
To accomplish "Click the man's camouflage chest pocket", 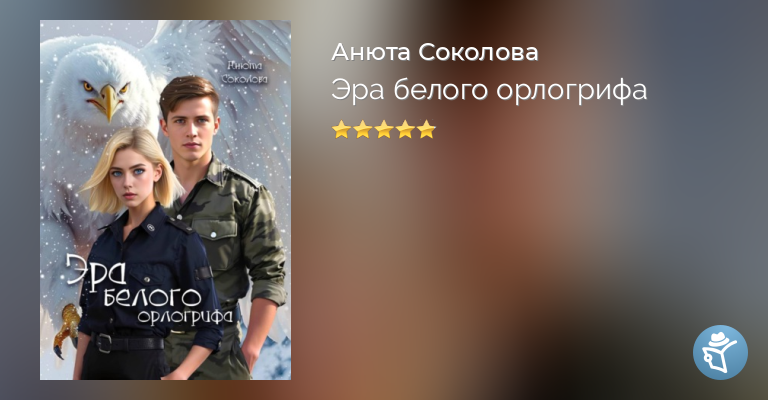I will 213,237.
